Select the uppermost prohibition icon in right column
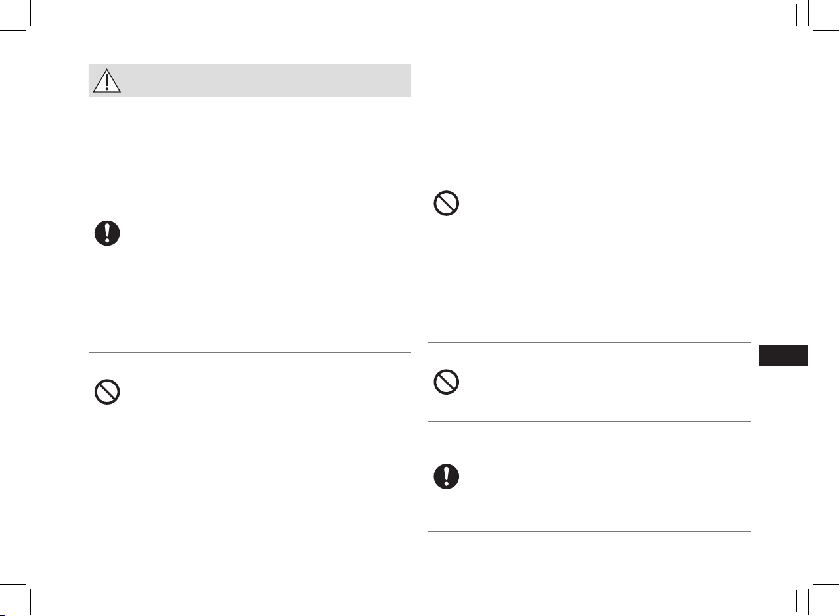Image resolution: width=840 pixels, height=616 pixels. click(447, 204)
